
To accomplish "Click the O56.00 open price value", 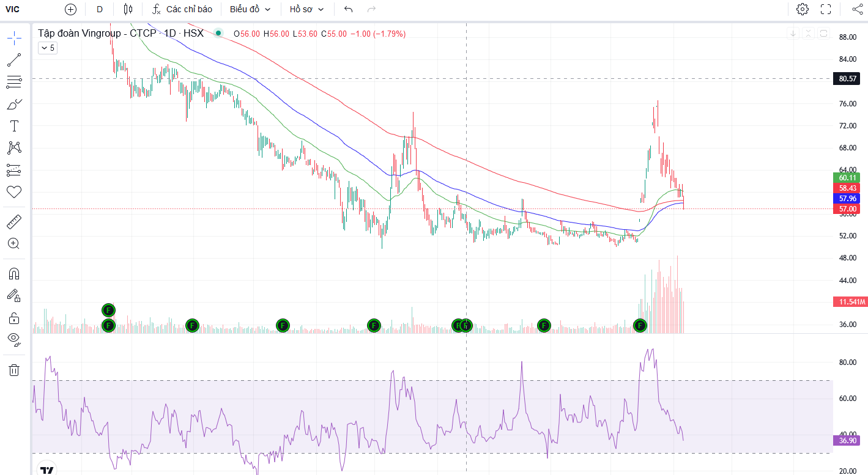I will [x=247, y=34].
